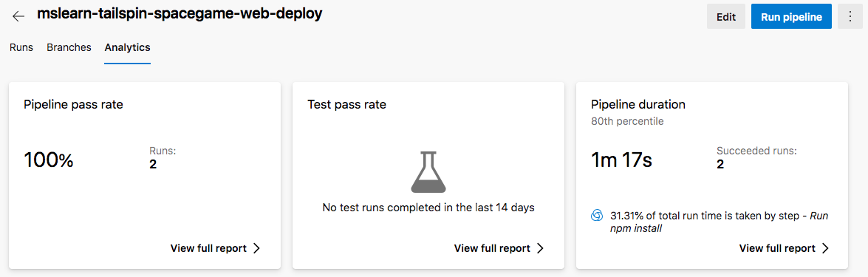Click the insights icon beside 31.31% run time
The width and height of the screenshot is (868, 277).
pyautogui.click(x=597, y=216)
